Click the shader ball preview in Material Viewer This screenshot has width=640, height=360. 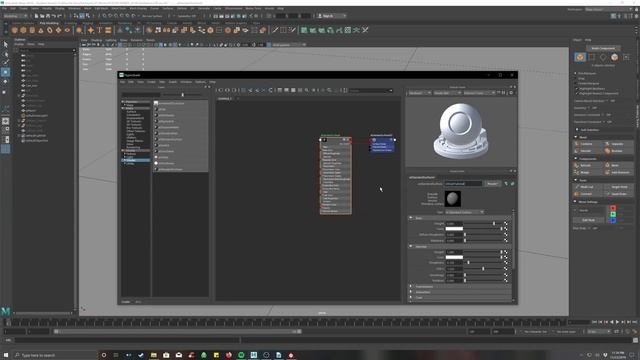point(461,131)
